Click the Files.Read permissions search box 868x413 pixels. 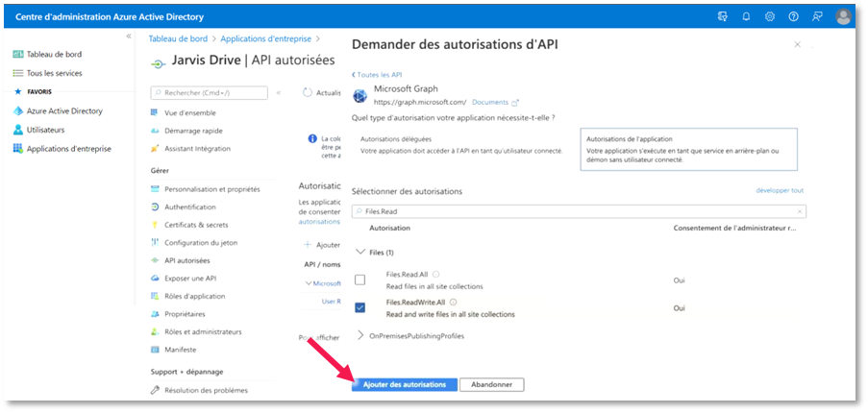click(579, 211)
